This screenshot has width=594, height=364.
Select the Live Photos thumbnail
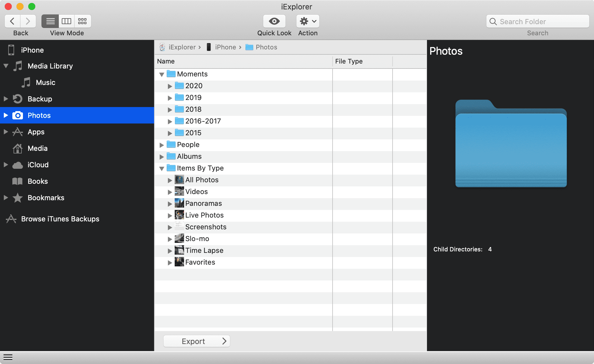tap(179, 215)
